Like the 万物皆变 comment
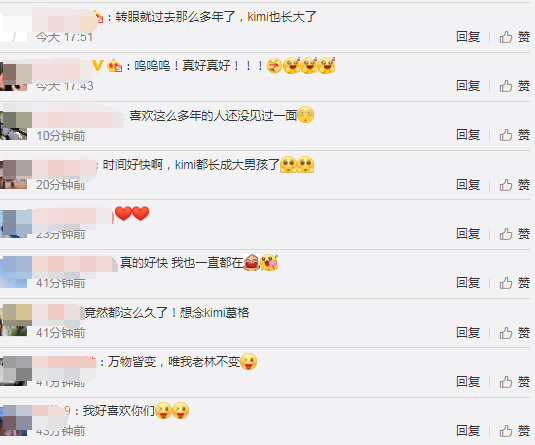Image resolution: width=535 pixels, height=445 pixels. coord(515,382)
